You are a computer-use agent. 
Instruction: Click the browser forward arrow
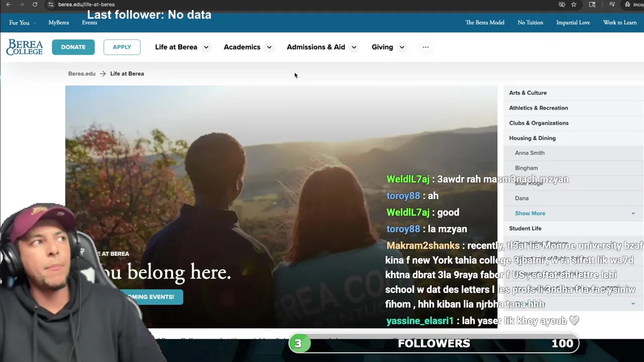point(22,5)
